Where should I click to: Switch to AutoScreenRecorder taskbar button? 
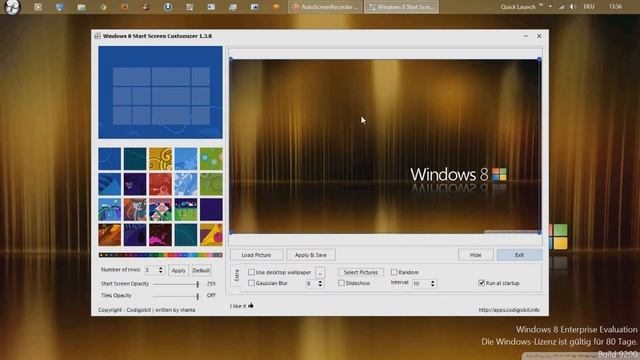click(x=325, y=7)
